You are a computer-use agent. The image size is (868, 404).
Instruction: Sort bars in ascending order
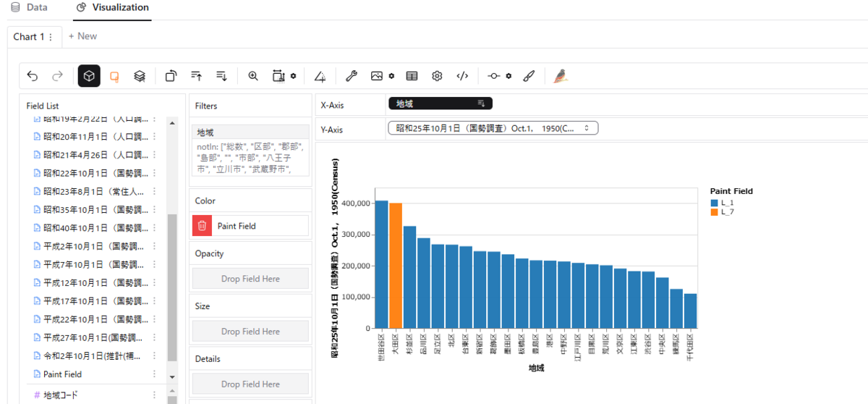point(196,76)
